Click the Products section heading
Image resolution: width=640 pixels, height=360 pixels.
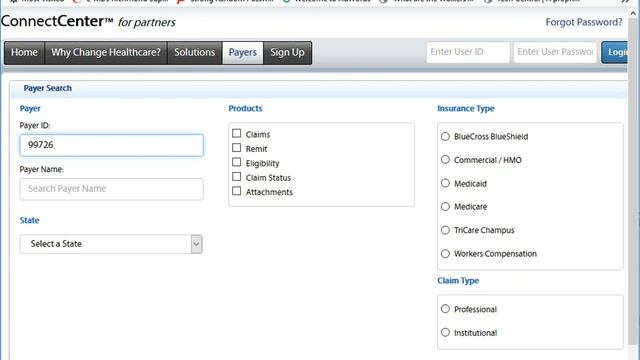[245, 109]
